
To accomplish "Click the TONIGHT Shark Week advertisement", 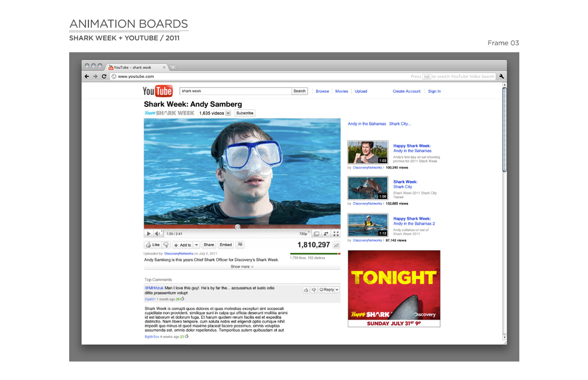I will point(394,288).
